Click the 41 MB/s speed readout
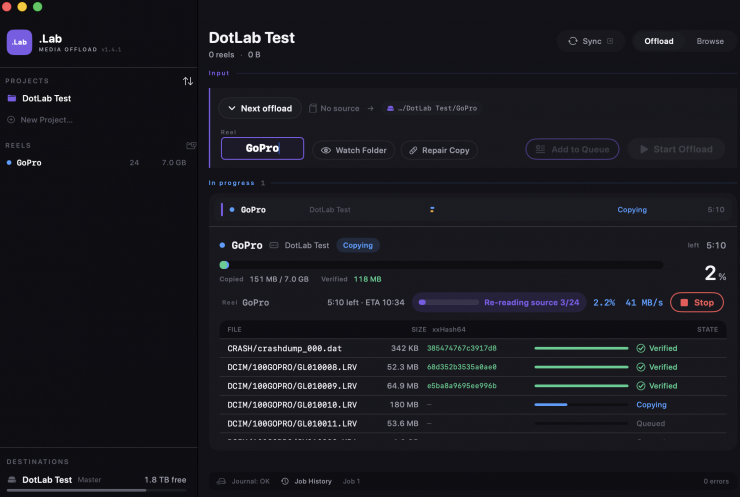This screenshot has width=740, height=497. point(644,303)
